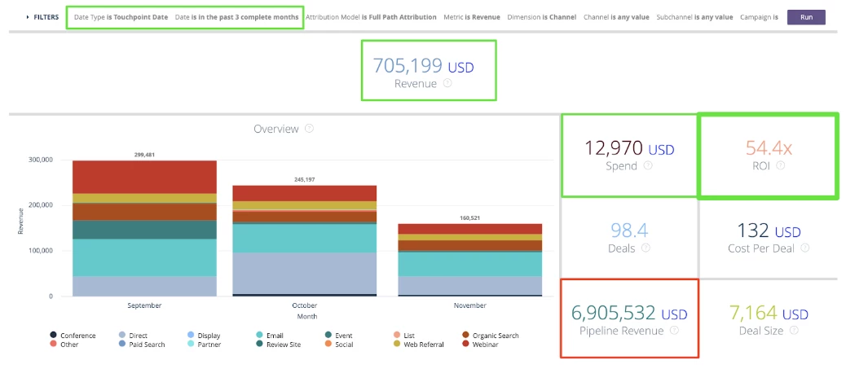Click the 705,199 USD Revenue value

424,66
